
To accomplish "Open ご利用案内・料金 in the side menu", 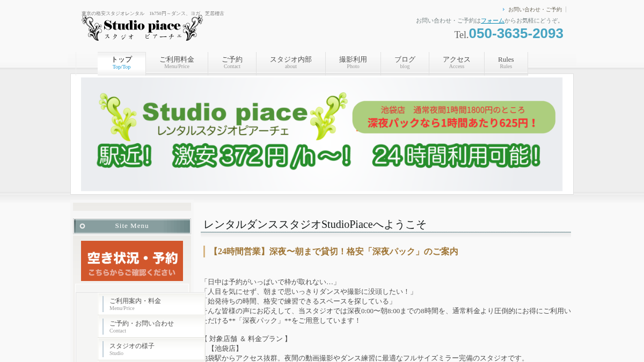I will coord(152,304).
